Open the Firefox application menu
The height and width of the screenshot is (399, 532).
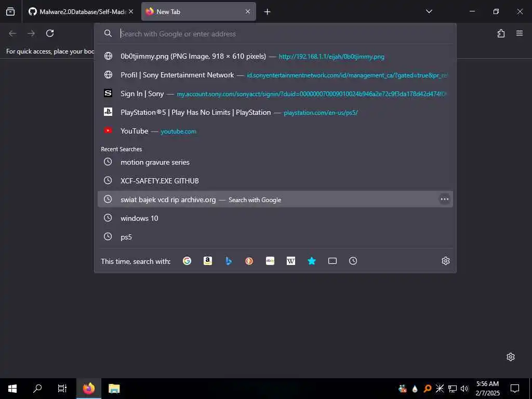(520, 33)
